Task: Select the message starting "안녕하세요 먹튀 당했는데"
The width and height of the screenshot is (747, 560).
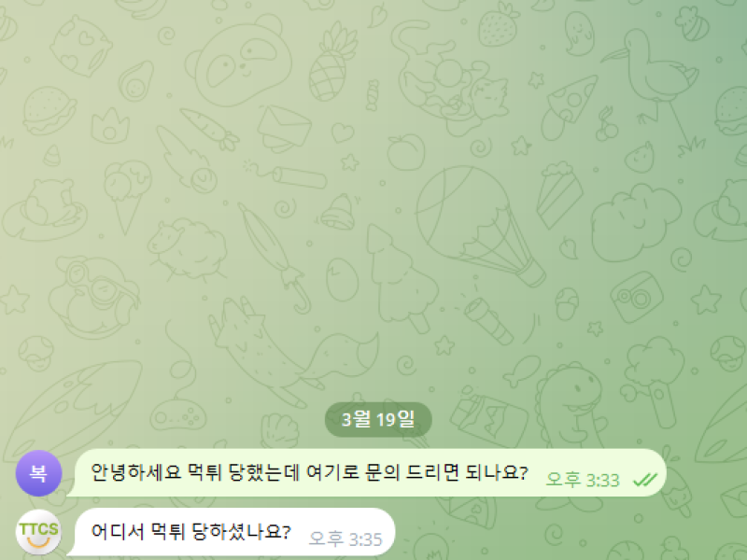Action: tap(310, 473)
